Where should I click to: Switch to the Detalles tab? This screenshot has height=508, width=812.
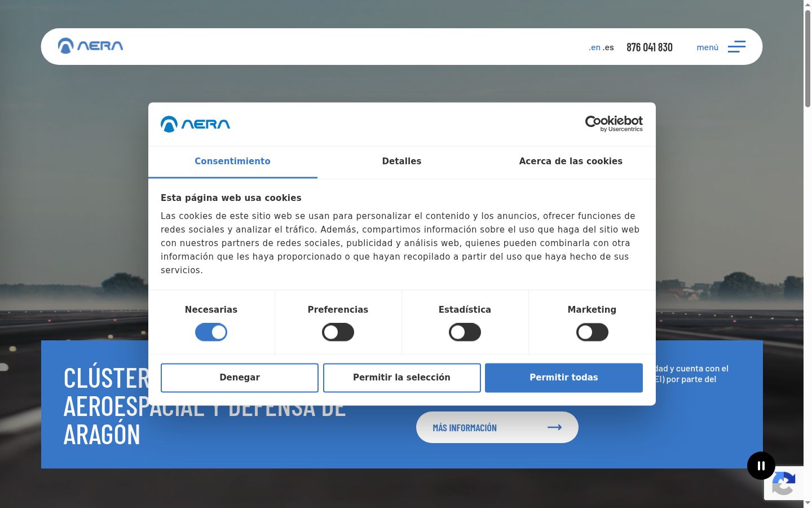[x=401, y=161]
